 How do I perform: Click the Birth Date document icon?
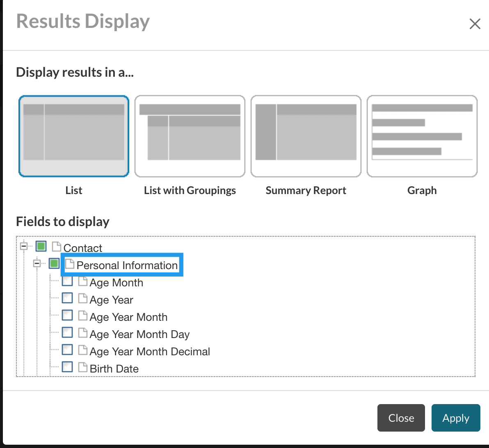83,368
